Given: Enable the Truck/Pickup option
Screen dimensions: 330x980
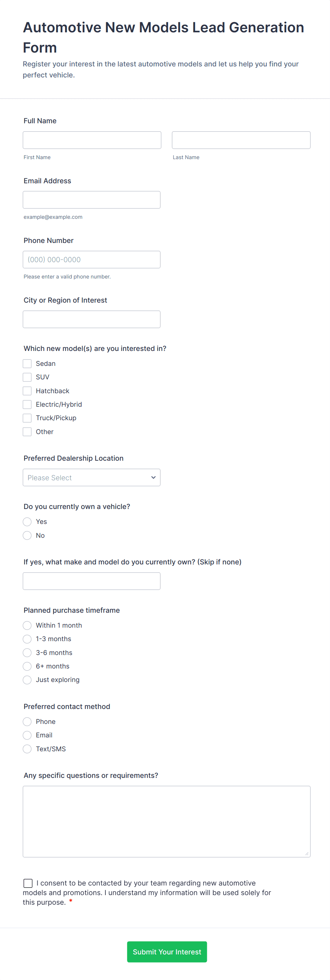Looking at the screenshot, I should [x=27, y=418].
